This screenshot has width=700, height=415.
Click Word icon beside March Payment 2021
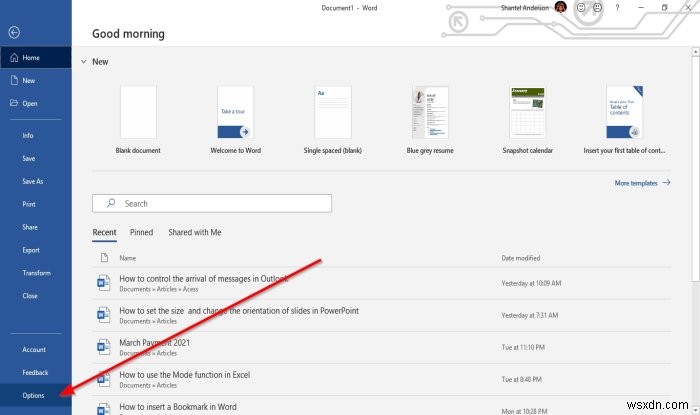tap(103, 347)
